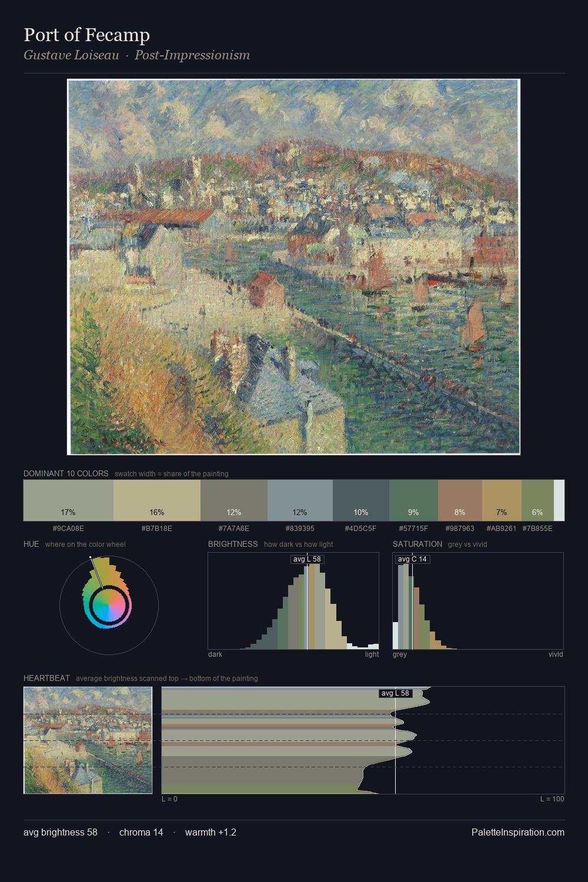This screenshot has width=588, height=882.
Task: Click the heartbeat "average brightness scanned" caption
Action: (x=167, y=679)
